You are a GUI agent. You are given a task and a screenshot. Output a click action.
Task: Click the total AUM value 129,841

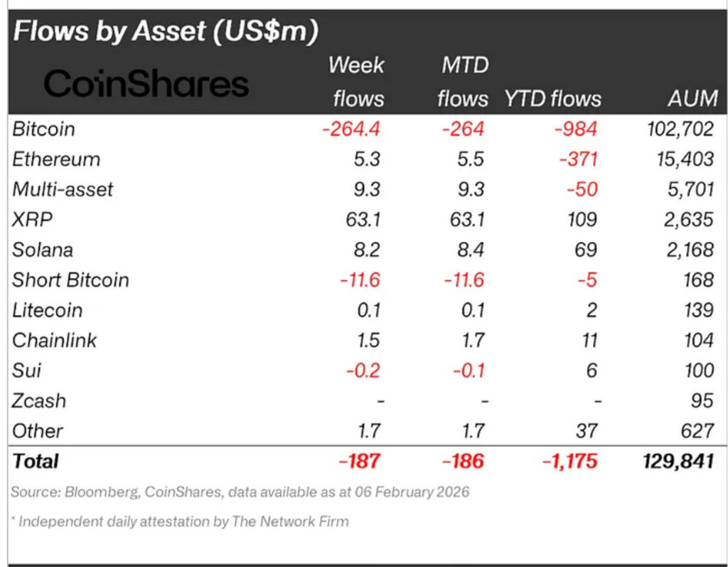(677, 461)
